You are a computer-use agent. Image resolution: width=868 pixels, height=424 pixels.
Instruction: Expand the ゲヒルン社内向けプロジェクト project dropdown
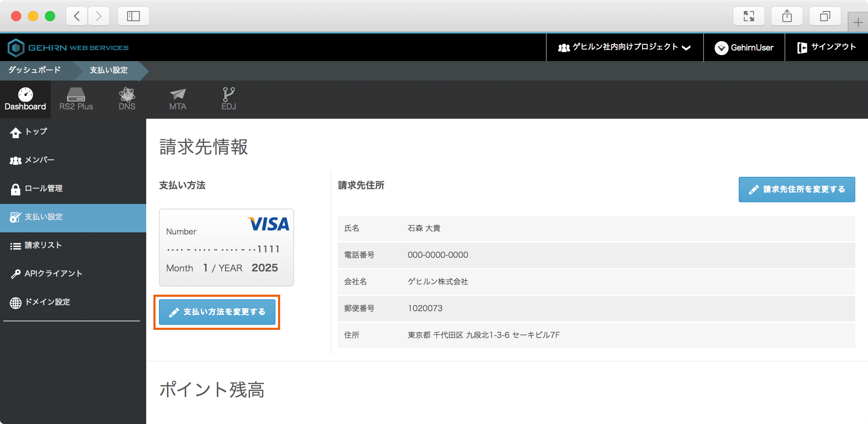[x=624, y=47]
